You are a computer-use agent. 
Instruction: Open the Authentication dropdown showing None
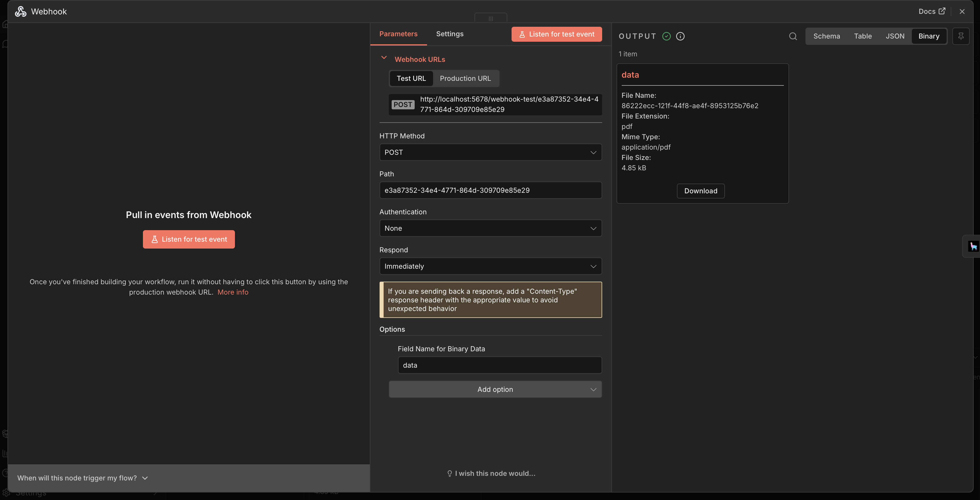pos(490,228)
